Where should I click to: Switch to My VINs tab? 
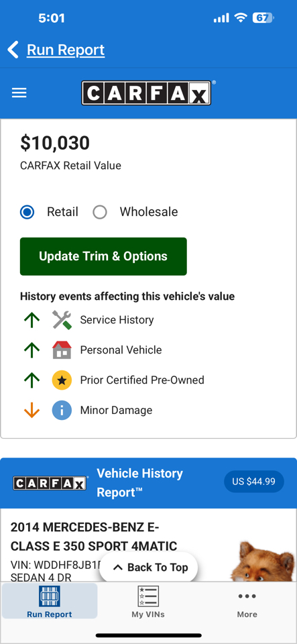point(148,602)
